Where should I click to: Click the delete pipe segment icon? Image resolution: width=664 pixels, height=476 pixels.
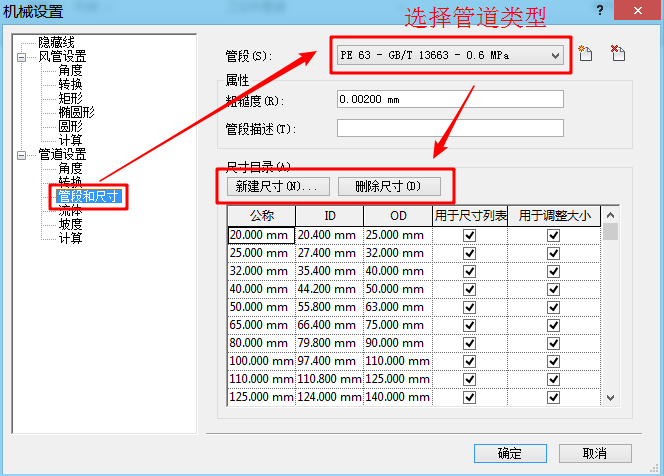click(x=618, y=54)
